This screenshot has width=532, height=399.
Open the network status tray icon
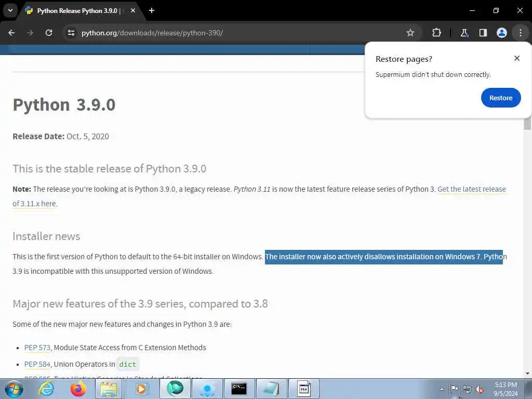point(467,390)
